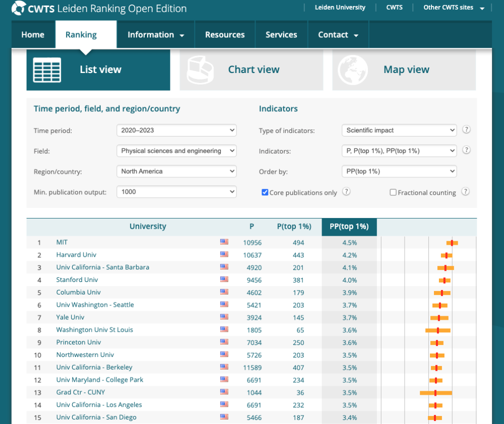Open the Order by dropdown

pos(399,171)
